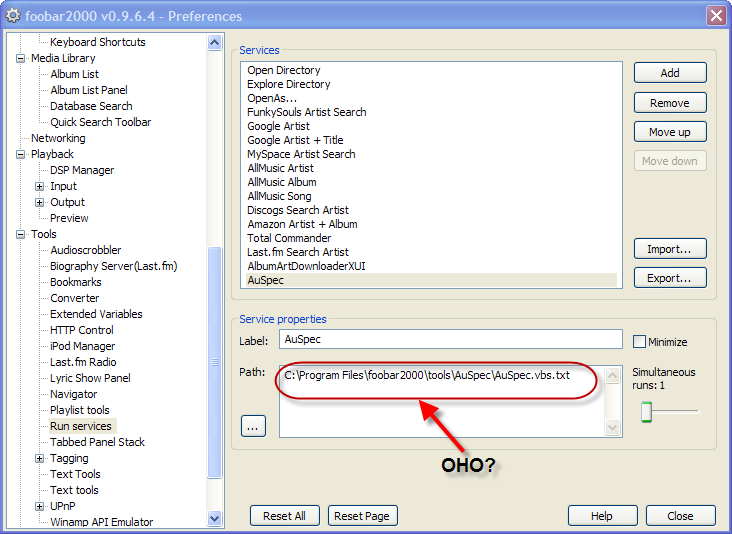The height and width of the screenshot is (534, 732).
Task: Open Database Search preferences
Action: [91, 106]
